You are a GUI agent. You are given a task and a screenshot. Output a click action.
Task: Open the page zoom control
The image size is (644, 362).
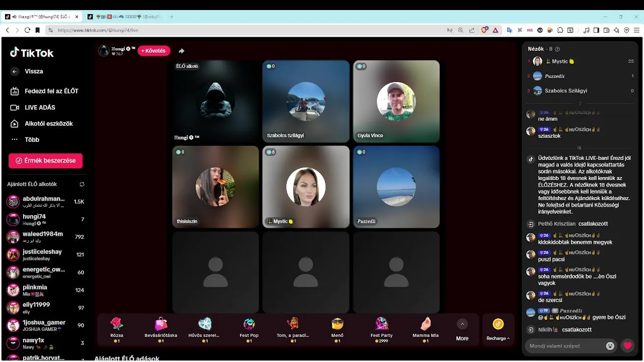point(460,30)
